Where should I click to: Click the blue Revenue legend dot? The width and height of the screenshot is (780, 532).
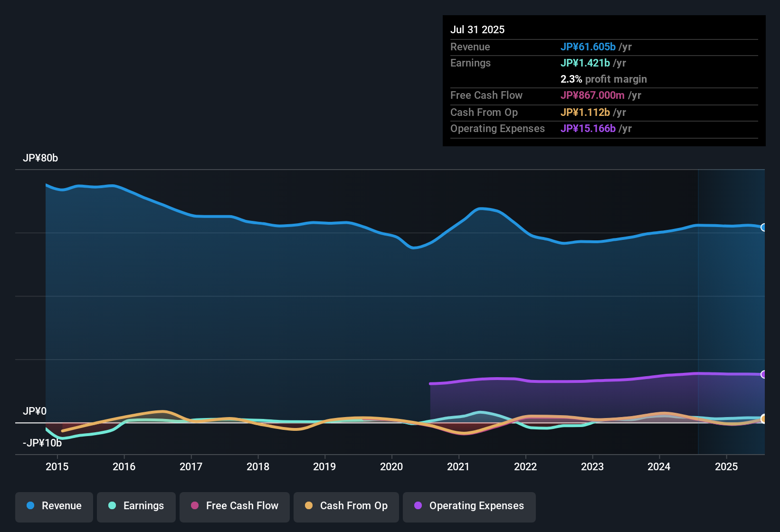[x=30, y=506]
